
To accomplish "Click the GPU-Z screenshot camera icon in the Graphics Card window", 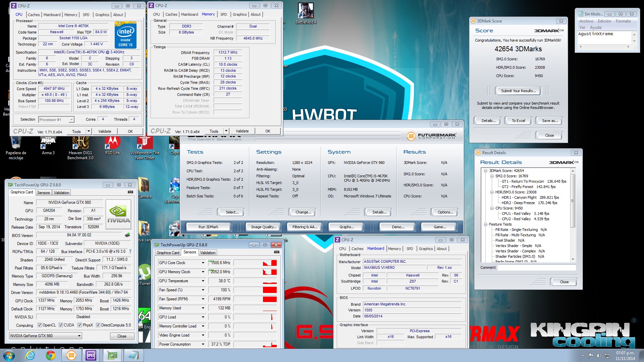I will pos(130,192).
